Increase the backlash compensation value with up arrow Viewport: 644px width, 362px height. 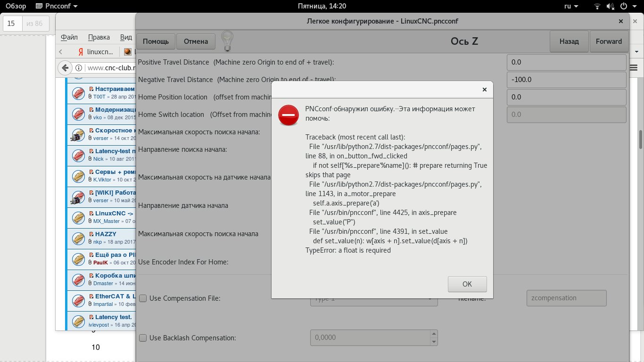point(434,333)
